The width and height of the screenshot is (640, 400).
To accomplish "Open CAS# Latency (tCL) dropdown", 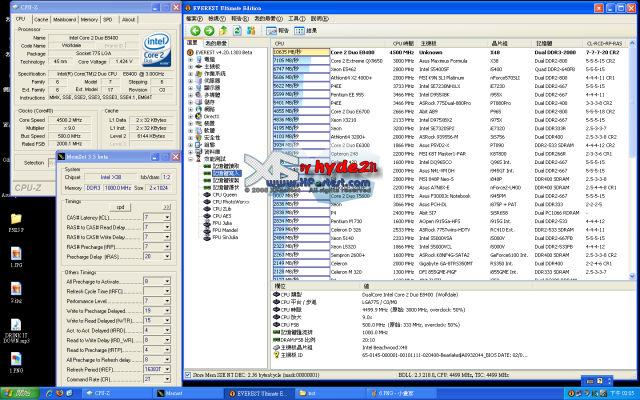I will coord(167,218).
